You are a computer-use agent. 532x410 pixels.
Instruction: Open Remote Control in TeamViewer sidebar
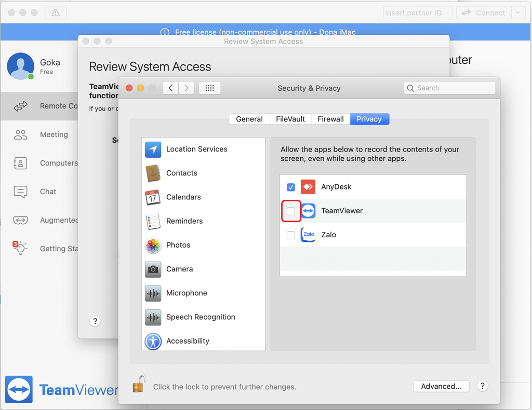[39, 106]
